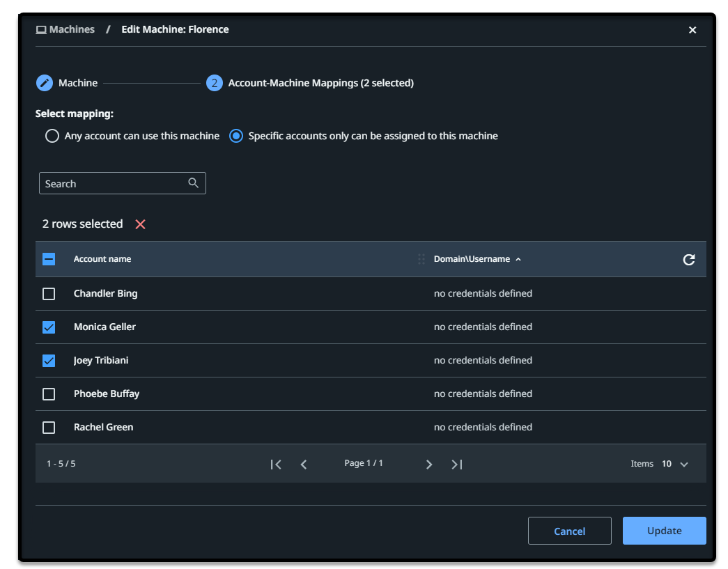Click Rachel Green's no credentials defined cell
Image resolution: width=728 pixels, height=569 pixels.
[483, 427]
